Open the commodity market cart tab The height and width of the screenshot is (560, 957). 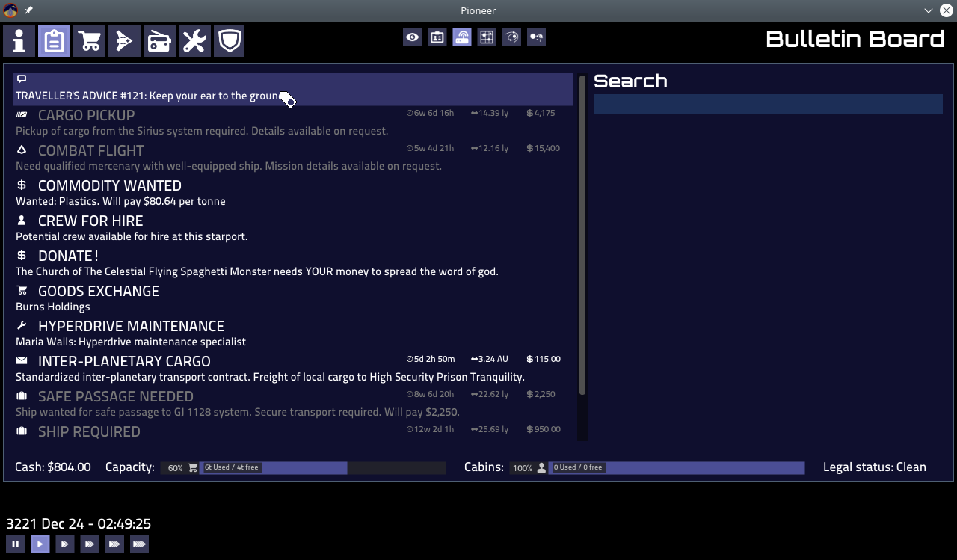coord(90,40)
